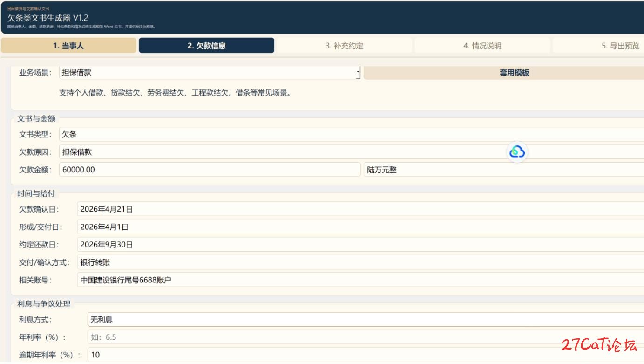Click the floating blue cloud icon
The height and width of the screenshot is (364, 644).
[517, 152]
